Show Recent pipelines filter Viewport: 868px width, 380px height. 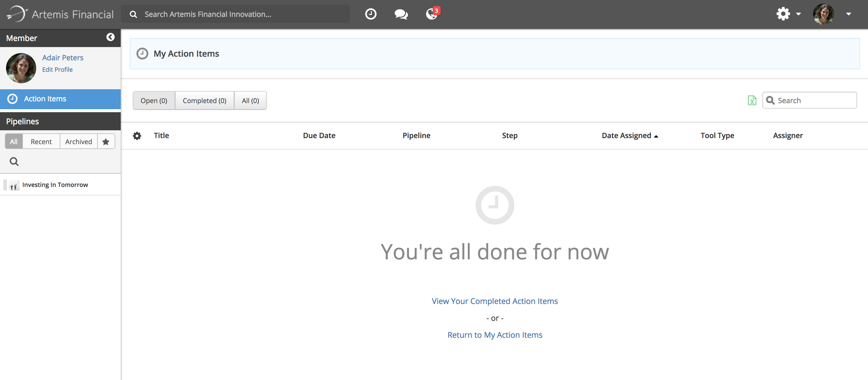click(41, 141)
